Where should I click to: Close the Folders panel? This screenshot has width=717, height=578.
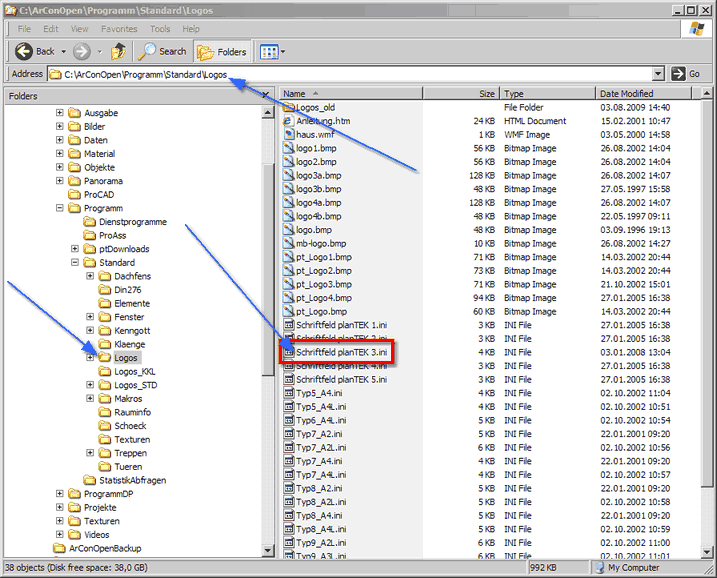(x=265, y=96)
